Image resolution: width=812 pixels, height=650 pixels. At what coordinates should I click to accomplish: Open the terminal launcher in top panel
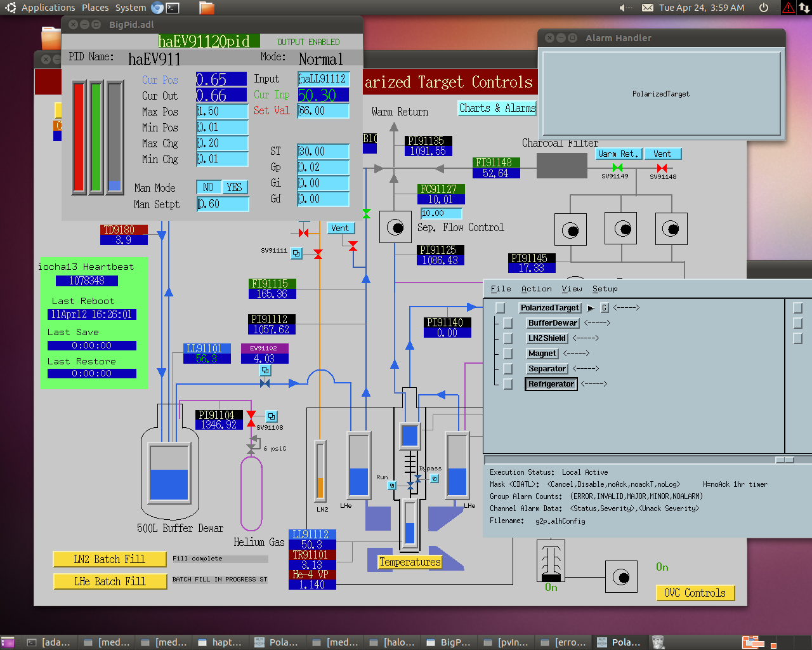[173, 8]
